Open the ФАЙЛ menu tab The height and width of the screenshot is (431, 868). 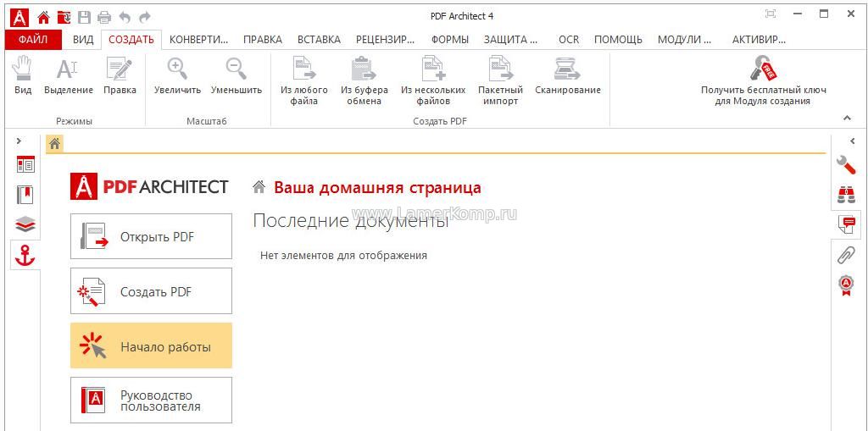point(33,40)
